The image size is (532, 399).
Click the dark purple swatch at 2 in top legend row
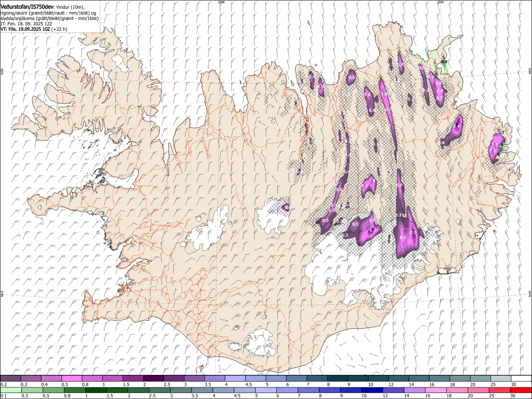pos(153,379)
